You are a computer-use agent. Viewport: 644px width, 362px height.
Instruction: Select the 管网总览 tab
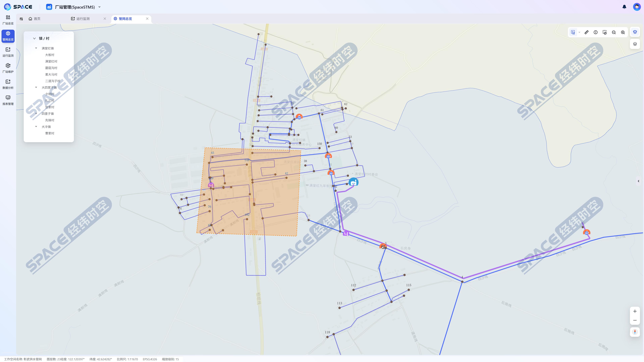123,19
